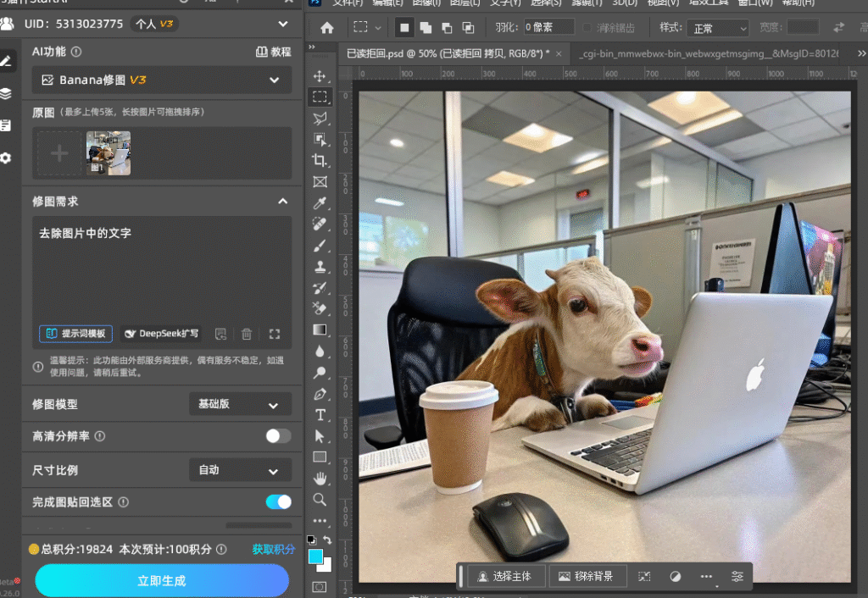Screen dimensions: 868x598
Task: Select the Frame tool
Action: [320, 181]
